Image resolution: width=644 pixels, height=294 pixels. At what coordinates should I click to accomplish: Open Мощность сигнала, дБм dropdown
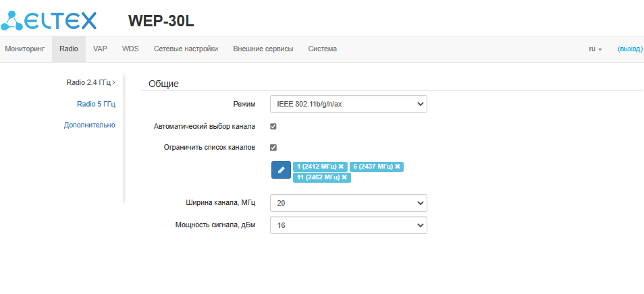[x=348, y=225]
